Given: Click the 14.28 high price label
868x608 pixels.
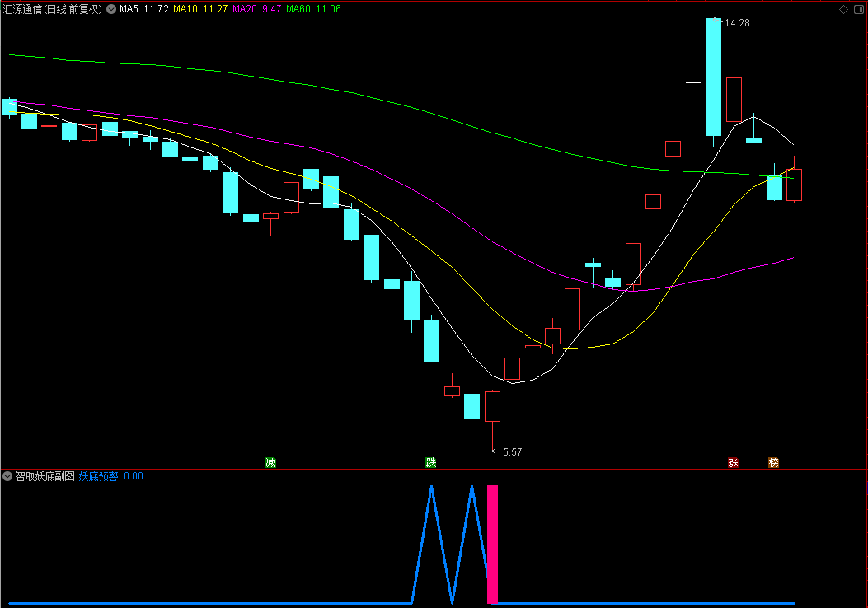Looking at the screenshot, I should point(737,23).
